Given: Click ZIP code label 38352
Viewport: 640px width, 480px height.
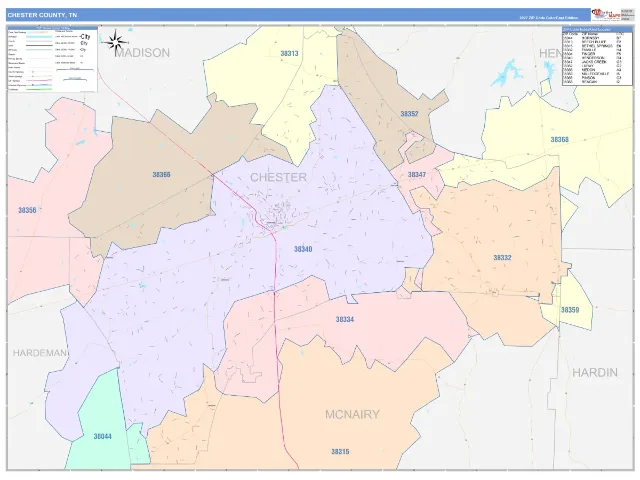Looking at the screenshot, I should (409, 114).
